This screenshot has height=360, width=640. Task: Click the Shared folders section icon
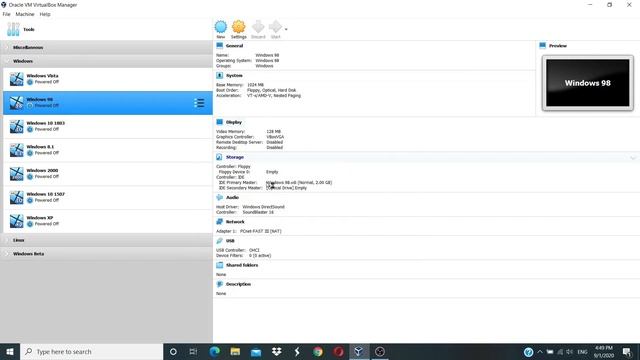pos(220,265)
